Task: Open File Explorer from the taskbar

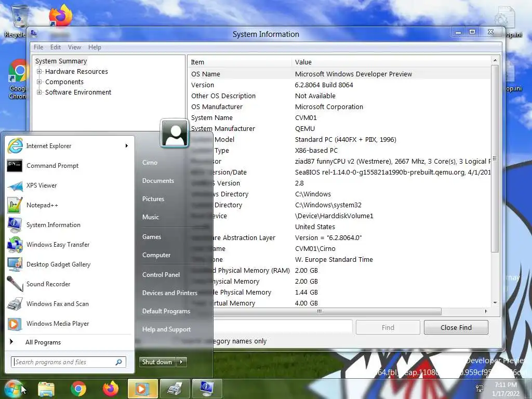Action: coord(46,389)
